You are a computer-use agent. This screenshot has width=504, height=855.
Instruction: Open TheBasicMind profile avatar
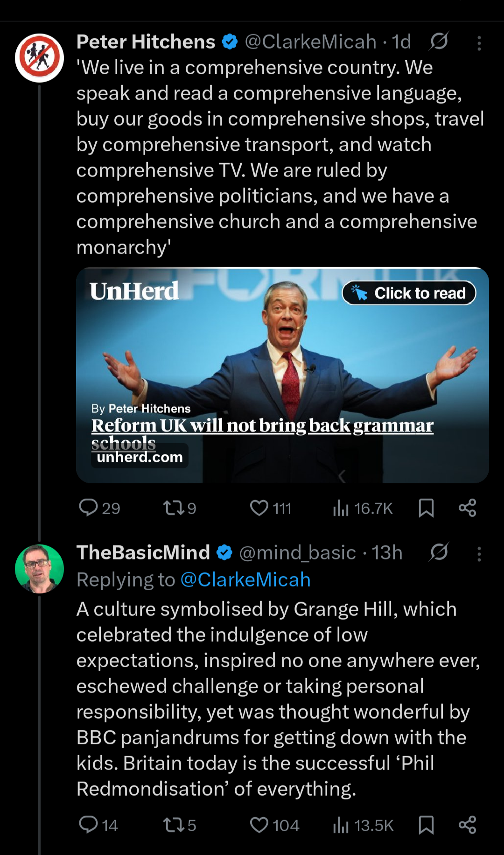tap(39, 569)
